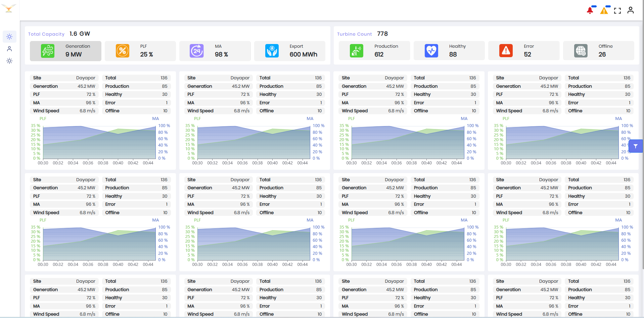Open the yellow warning alerts icon
The image size is (644, 318).
point(604,10)
